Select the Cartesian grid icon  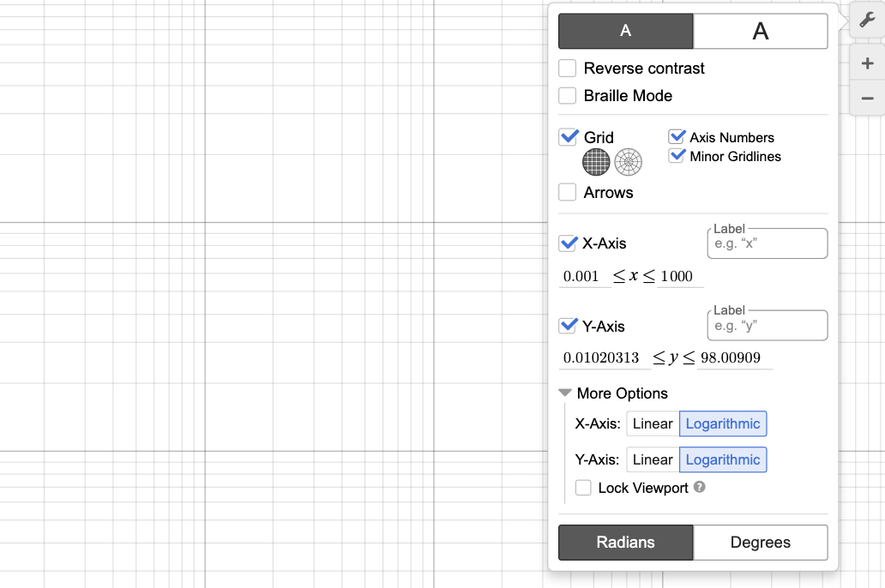596,162
